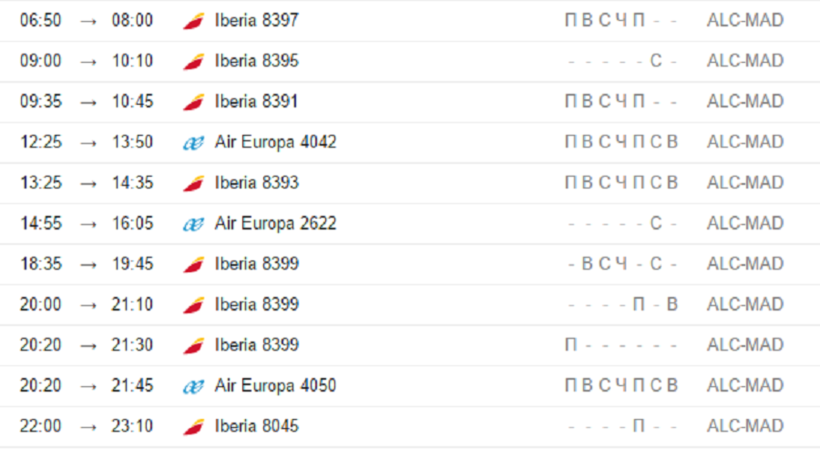
Task: Click the Iberia logo beside flight 8045
Action: pyautogui.click(x=193, y=427)
